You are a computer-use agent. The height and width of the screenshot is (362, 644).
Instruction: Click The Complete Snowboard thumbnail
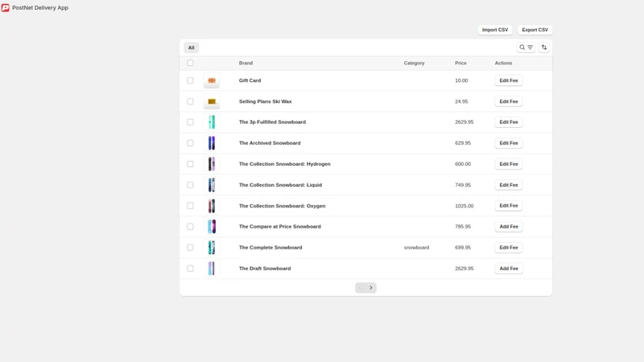tap(212, 248)
